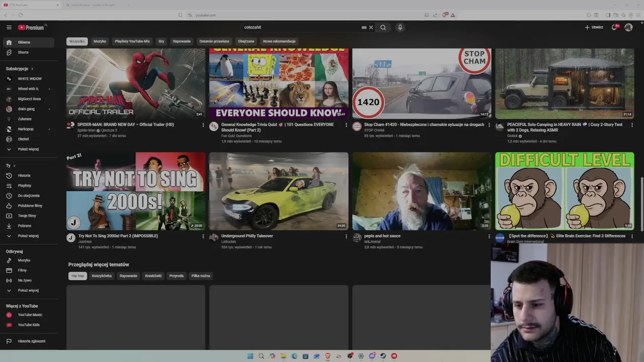
Task: Open Twoje filmy in sidebar
Action: (28, 216)
